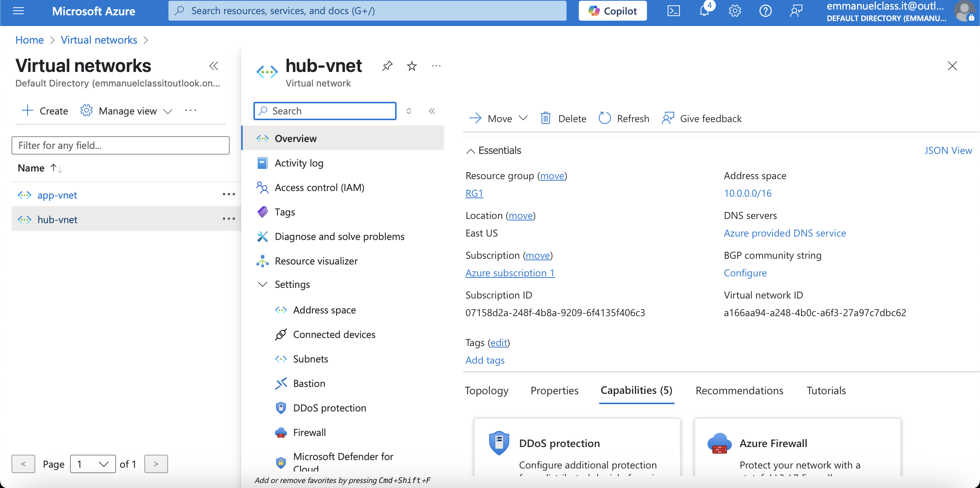Click the account avatar picture

[x=964, y=11]
